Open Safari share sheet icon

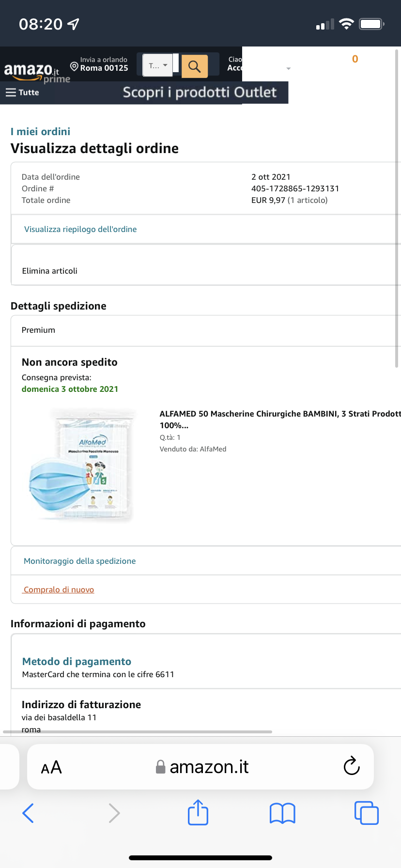point(198,812)
